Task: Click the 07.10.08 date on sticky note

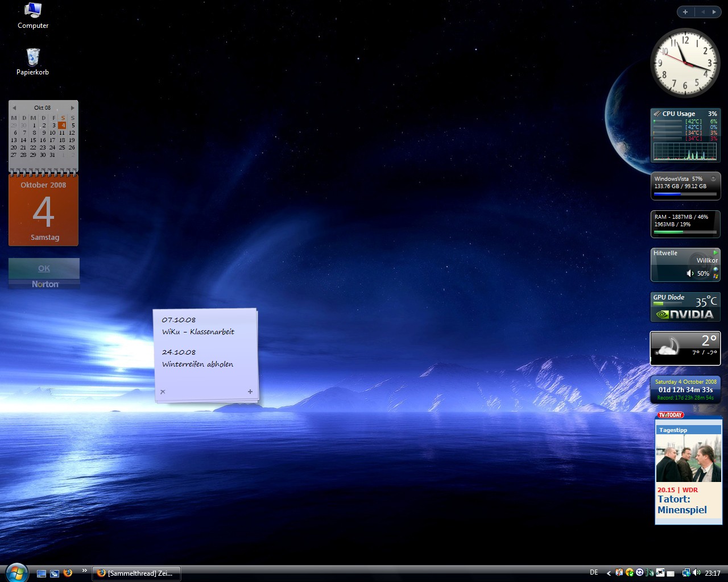Action: click(x=179, y=319)
